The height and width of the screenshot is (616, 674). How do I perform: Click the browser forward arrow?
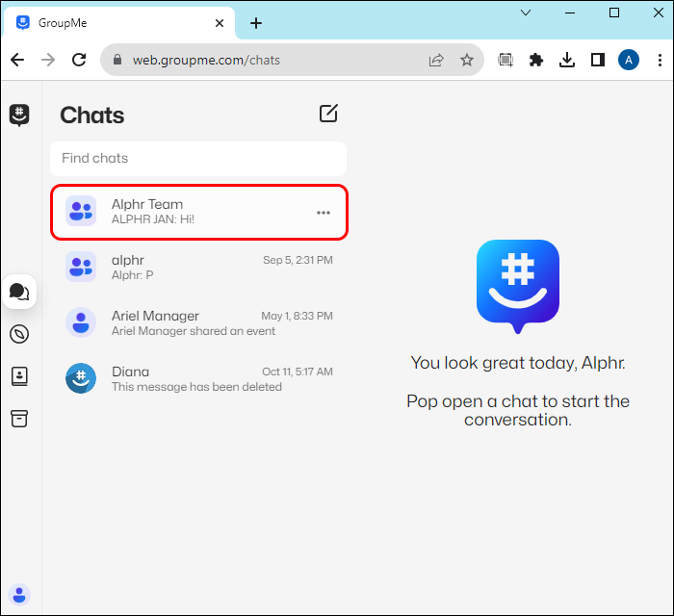pos(48,60)
